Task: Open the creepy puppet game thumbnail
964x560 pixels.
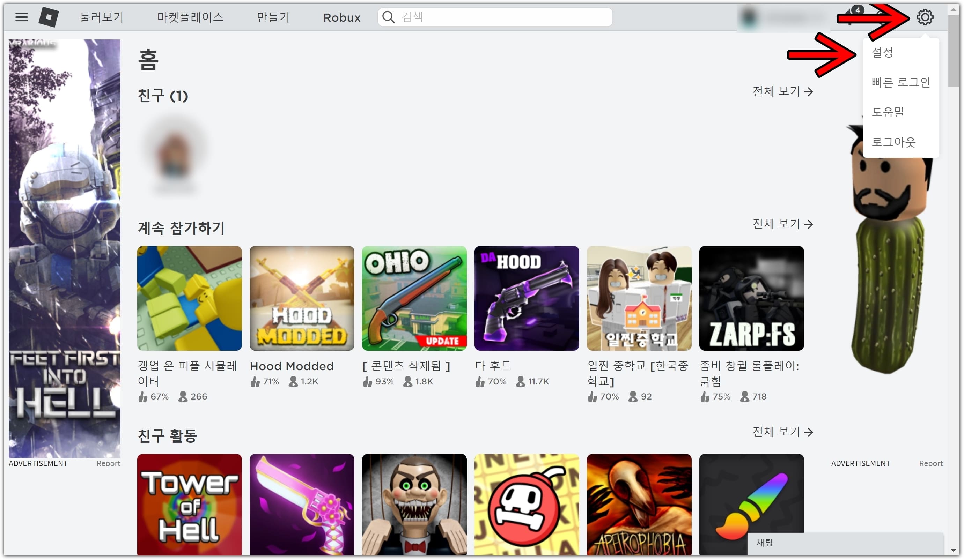Action: pyautogui.click(x=414, y=505)
